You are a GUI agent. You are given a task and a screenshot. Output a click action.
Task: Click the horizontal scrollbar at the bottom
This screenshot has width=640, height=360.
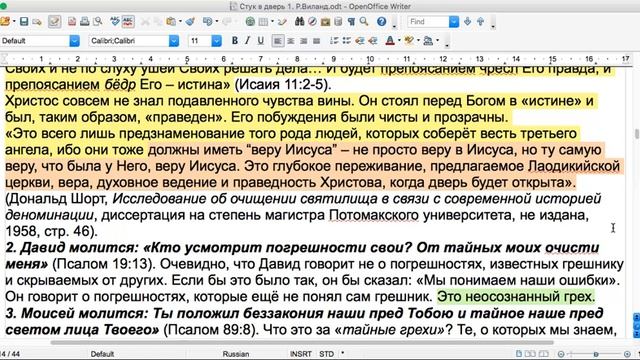tap(302, 343)
